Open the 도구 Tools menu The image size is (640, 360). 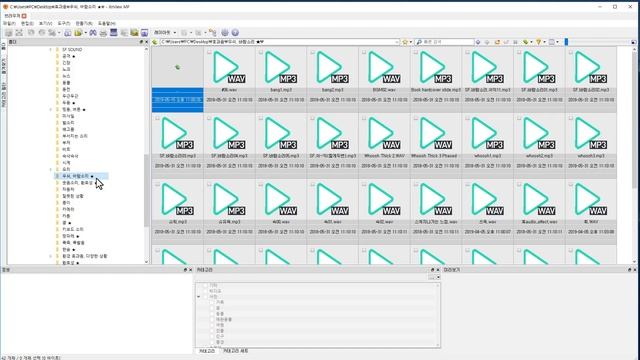click(x=64, y=24)
